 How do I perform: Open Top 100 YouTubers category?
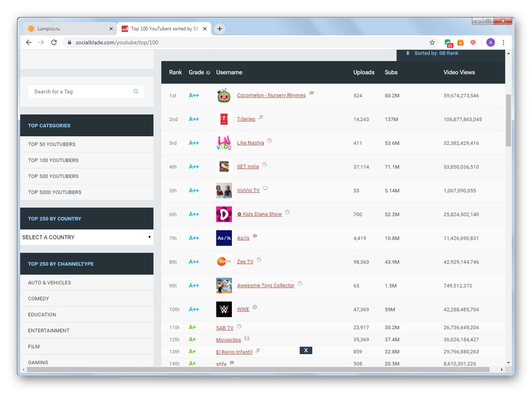pyautogui.click(x=53, y=160)
